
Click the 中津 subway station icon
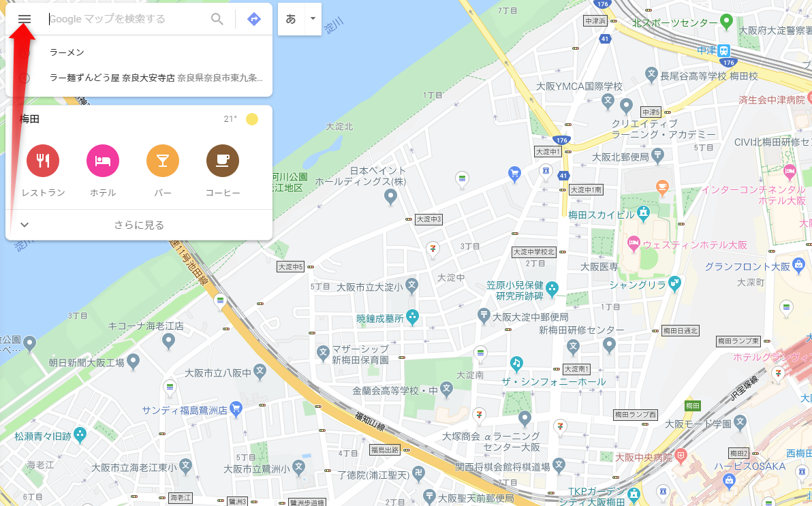[x=724, y=51]
